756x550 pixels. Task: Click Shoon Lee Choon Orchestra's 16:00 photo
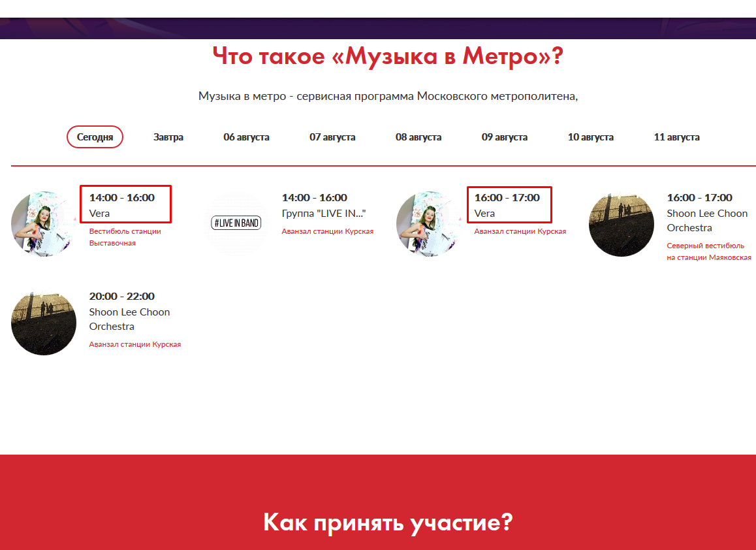click(x=621, y=224)
